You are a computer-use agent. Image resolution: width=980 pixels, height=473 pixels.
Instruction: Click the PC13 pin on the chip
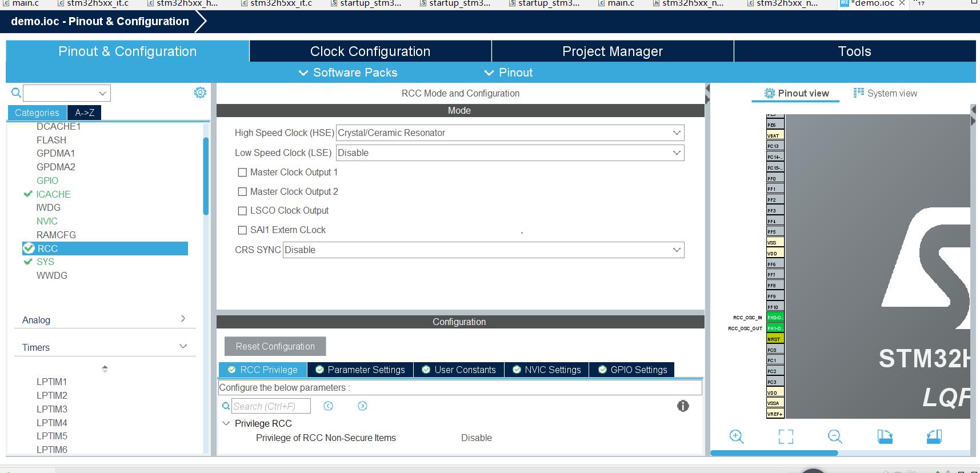click(x=775, y=146)
